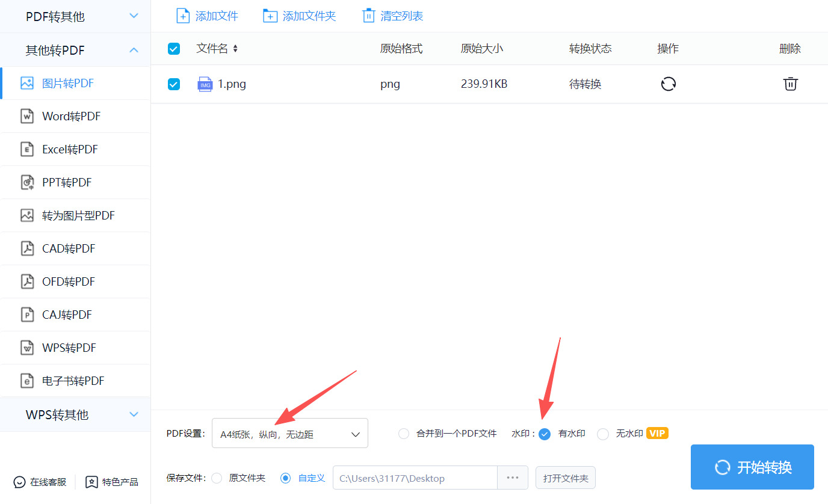This screenshot has width=828, height=504.
Task: Select WPS转PDF in the sidebar
Action: pos(76,348)
